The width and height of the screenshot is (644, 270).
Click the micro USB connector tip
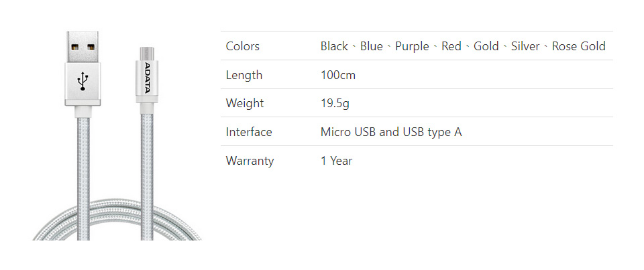tap(147, 54)
